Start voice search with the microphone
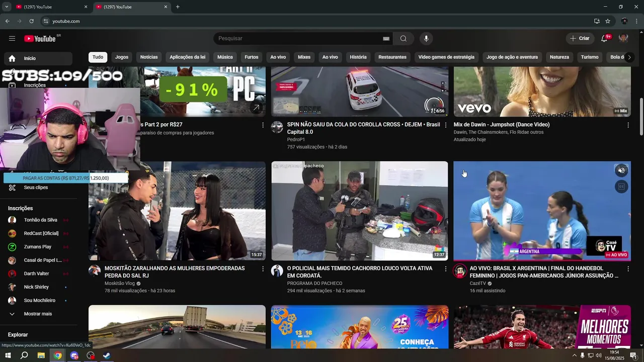644x362 pixels. coord(426,39)
